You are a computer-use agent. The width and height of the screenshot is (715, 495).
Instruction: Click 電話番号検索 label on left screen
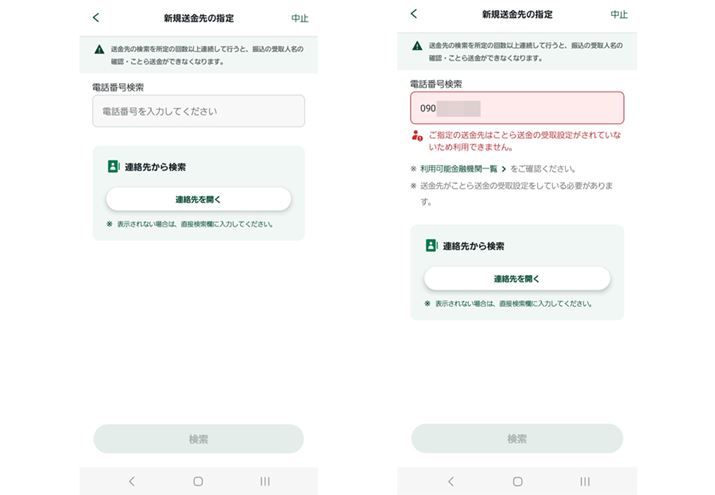118,87
